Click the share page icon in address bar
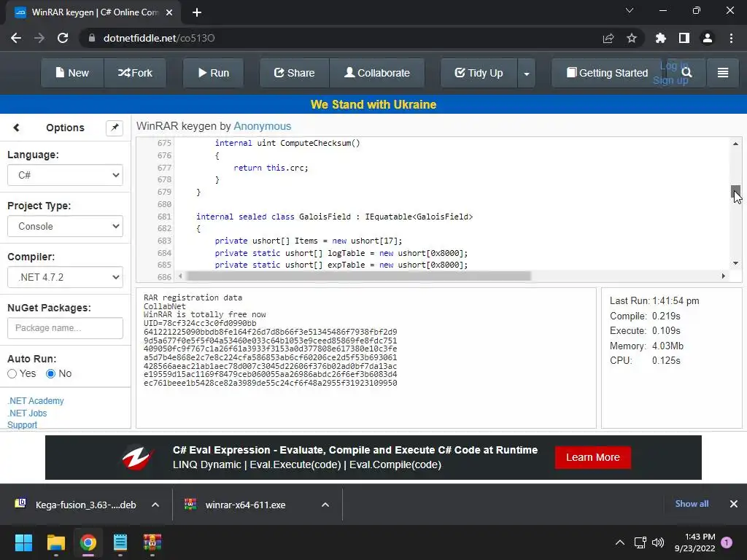 tap(608, 38)
